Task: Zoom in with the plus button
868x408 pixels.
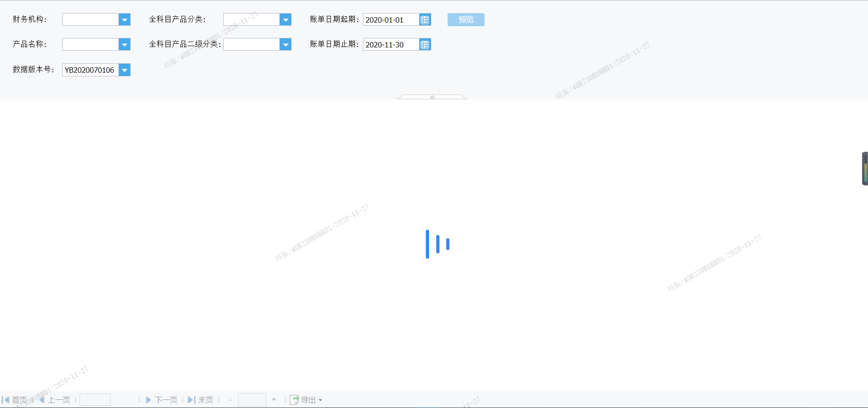Action: pos(274,399)
